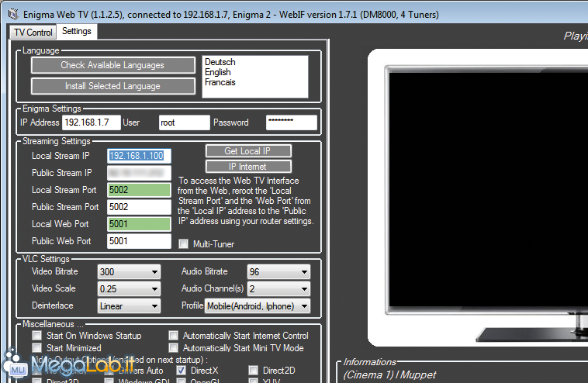Enable Automatically Start Internet Control checkbox
The width and height of the screenshot is (588, 383).
tap(173, 335)
